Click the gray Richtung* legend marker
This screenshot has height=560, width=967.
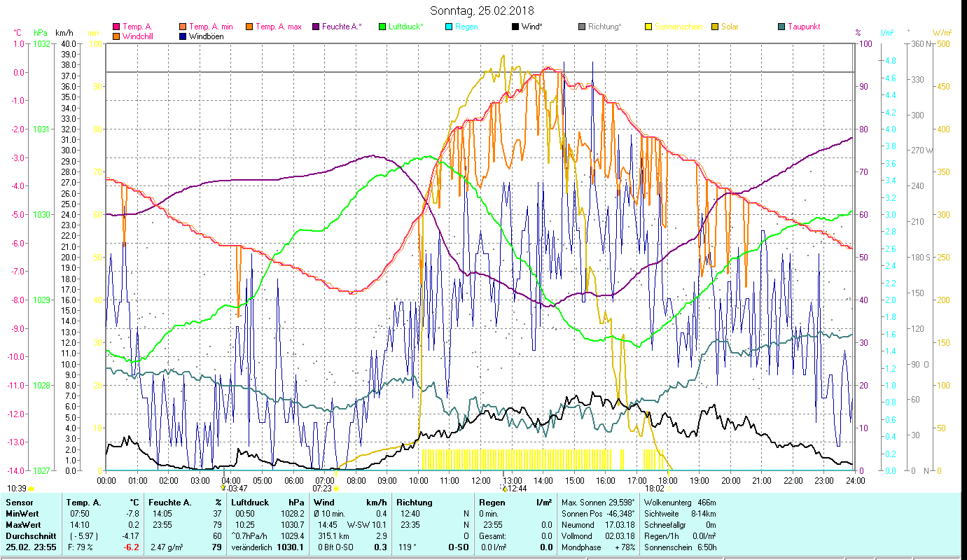click(x=582, y=27)
